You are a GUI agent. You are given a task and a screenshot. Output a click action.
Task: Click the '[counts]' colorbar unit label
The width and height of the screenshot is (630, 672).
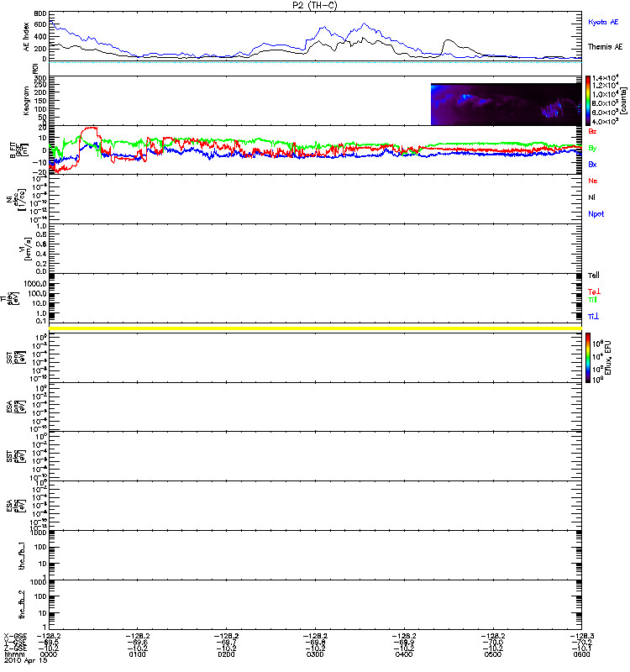tap(623, 101)
